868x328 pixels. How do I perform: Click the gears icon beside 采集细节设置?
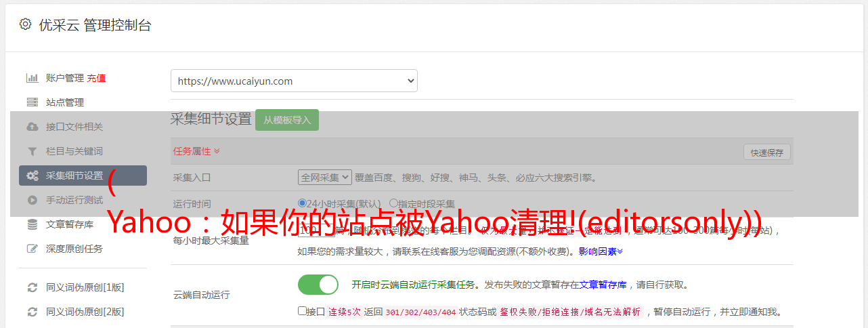(x=32, y=176)
